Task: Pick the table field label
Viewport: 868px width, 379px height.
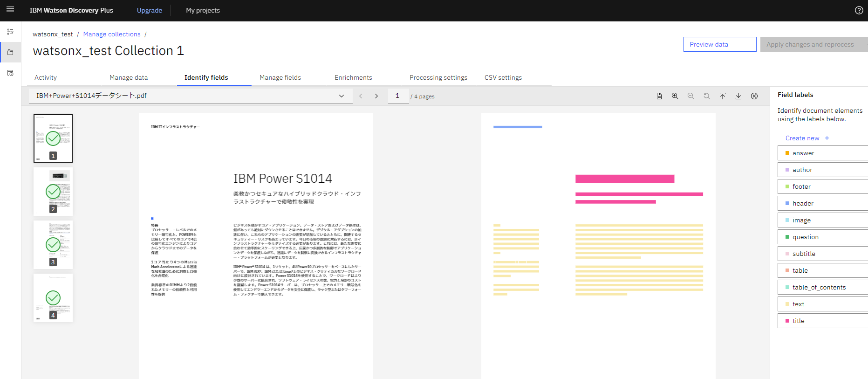Action: 823,270
